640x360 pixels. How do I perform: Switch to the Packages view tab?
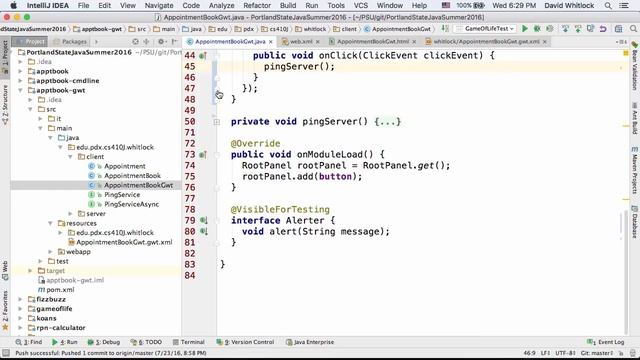[70, 42]
